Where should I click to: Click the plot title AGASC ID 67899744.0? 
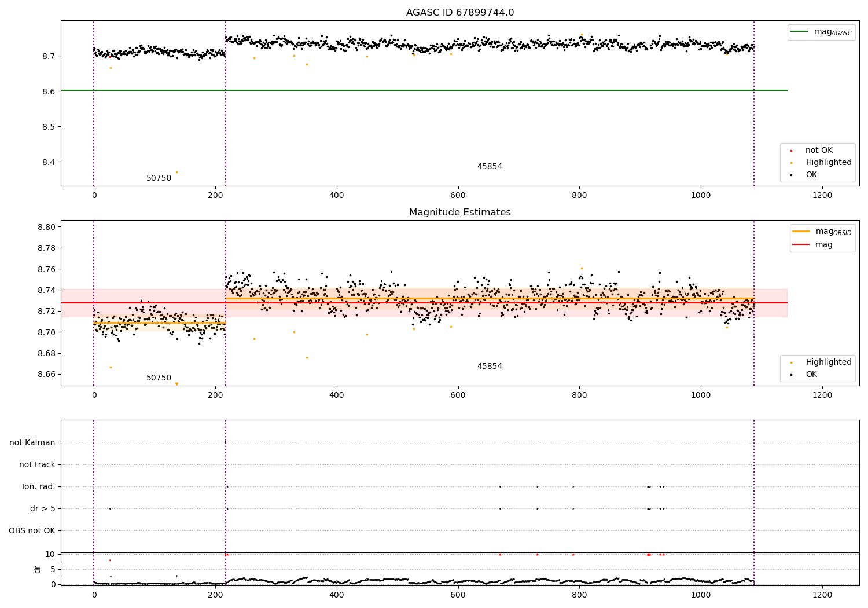point(459,13)
